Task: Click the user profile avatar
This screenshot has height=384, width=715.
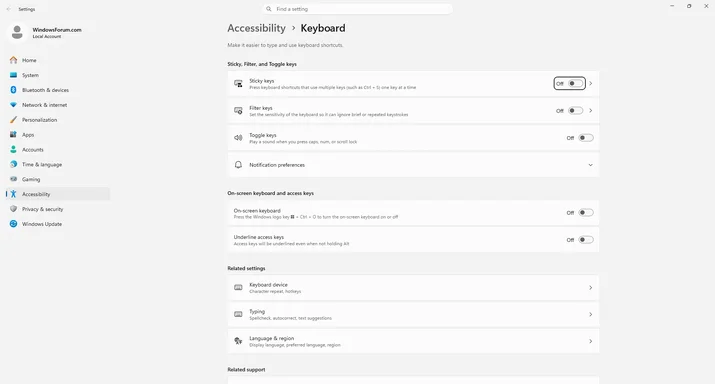Action: (17, 32)
